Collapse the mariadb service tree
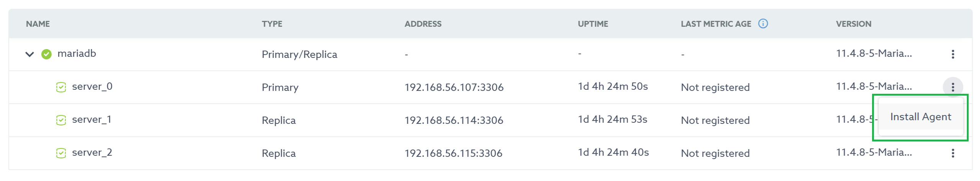The width and height of the screenshot is (980, 181). point(29,54)
